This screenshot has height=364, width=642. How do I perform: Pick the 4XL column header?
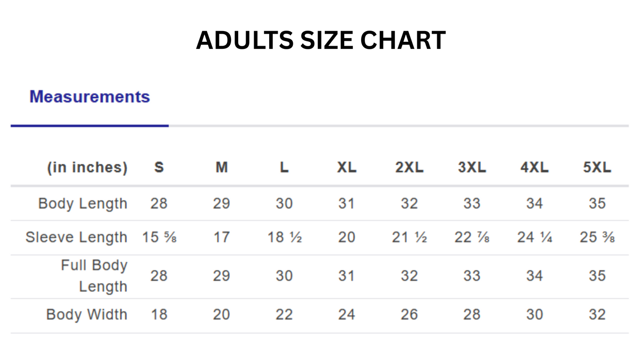pos(534,167)
